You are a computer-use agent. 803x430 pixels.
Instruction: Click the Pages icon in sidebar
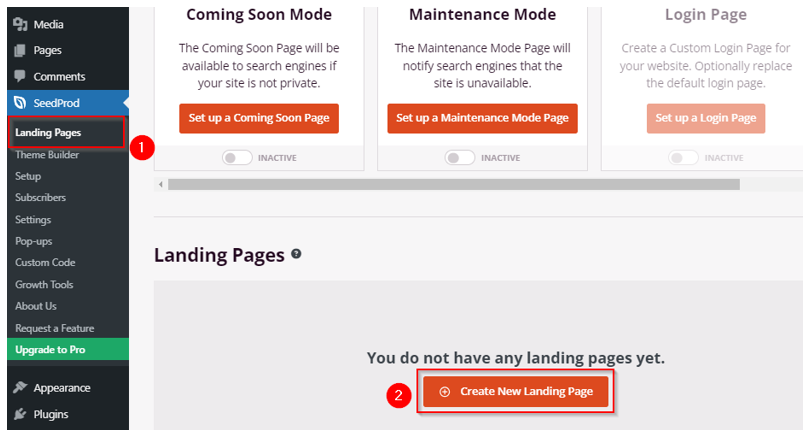pos(20,50)
